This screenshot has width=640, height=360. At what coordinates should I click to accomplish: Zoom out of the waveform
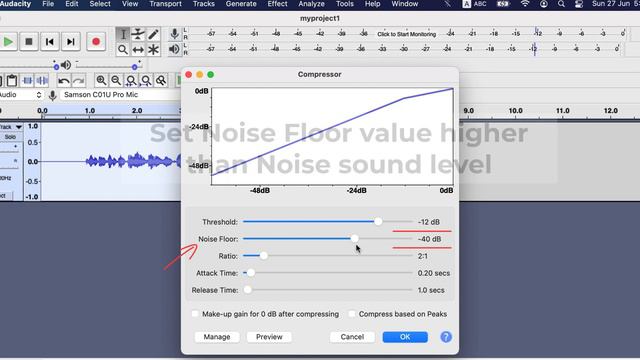pyautogui.click(x=116, y=80)
